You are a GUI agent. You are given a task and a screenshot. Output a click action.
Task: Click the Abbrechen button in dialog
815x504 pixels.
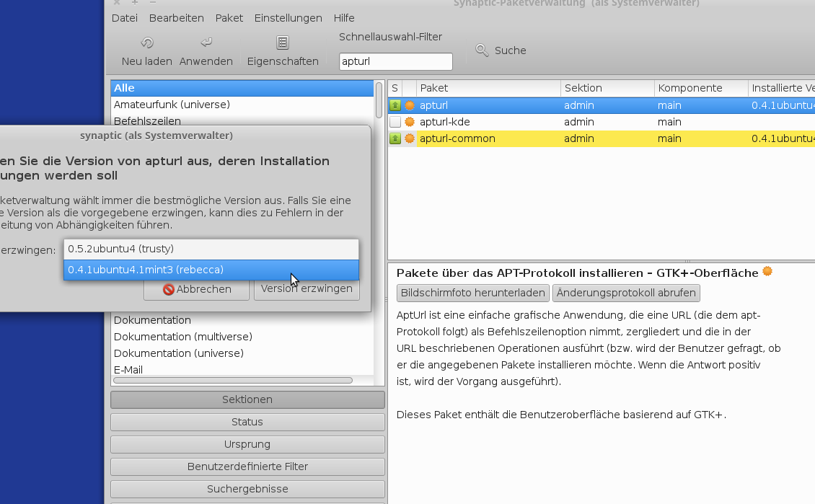click(196, 289)
